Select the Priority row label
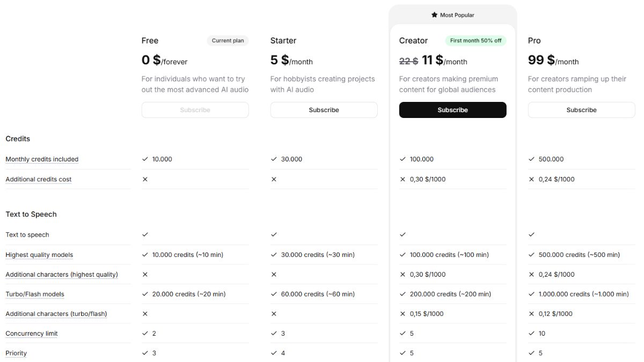 click(x=16, y=353)
